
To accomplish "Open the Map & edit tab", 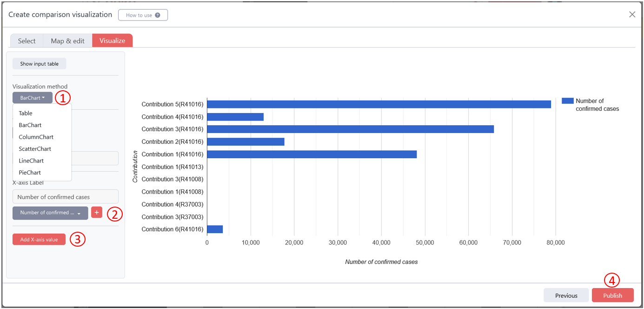I will point(67,41).
